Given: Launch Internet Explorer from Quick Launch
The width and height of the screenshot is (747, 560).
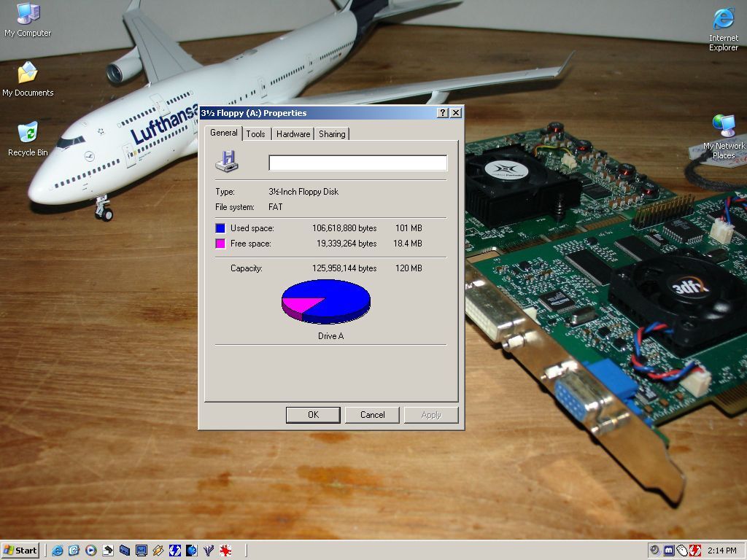Looking at the screenshot, I should tap(58, 551).
